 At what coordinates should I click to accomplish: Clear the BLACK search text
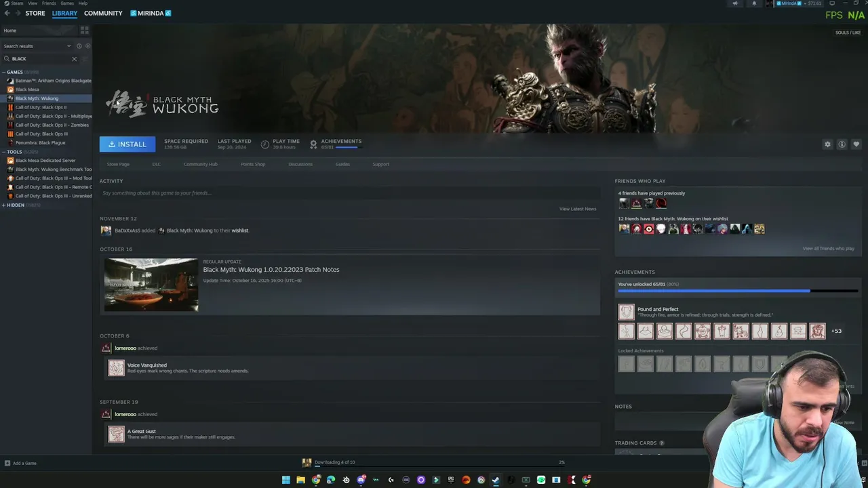[75, 59]
